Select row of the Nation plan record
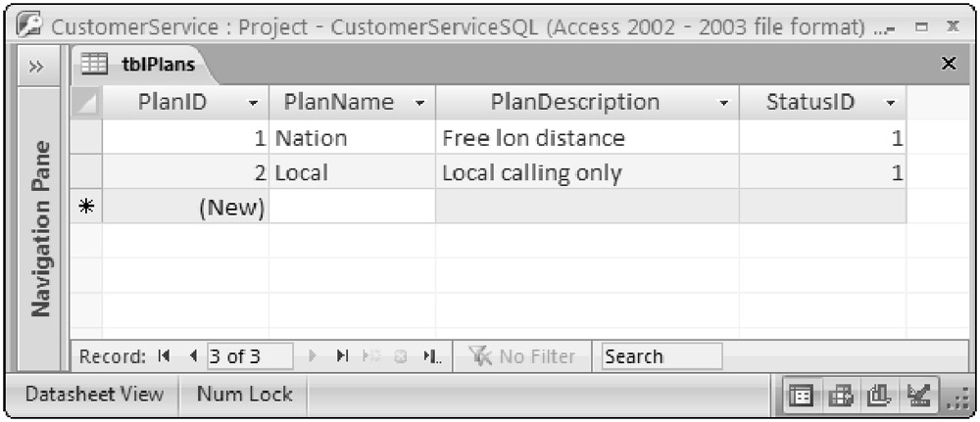The image size is (980, 422). tap(86, 138)
